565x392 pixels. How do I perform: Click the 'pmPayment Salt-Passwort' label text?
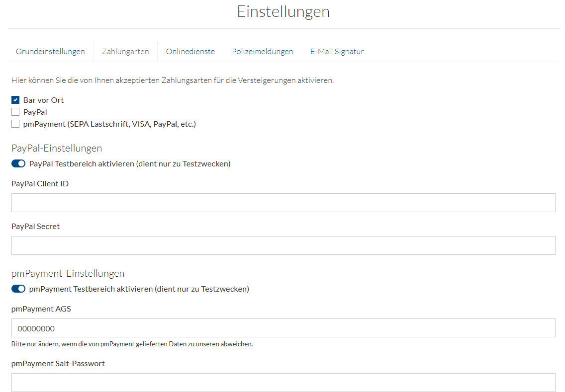[x=58, y=364]
